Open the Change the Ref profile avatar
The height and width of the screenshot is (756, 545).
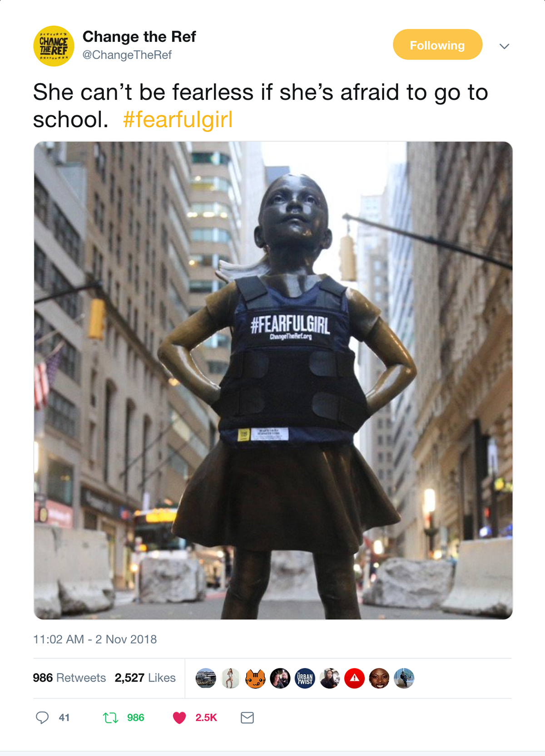[x=54, y=46]
